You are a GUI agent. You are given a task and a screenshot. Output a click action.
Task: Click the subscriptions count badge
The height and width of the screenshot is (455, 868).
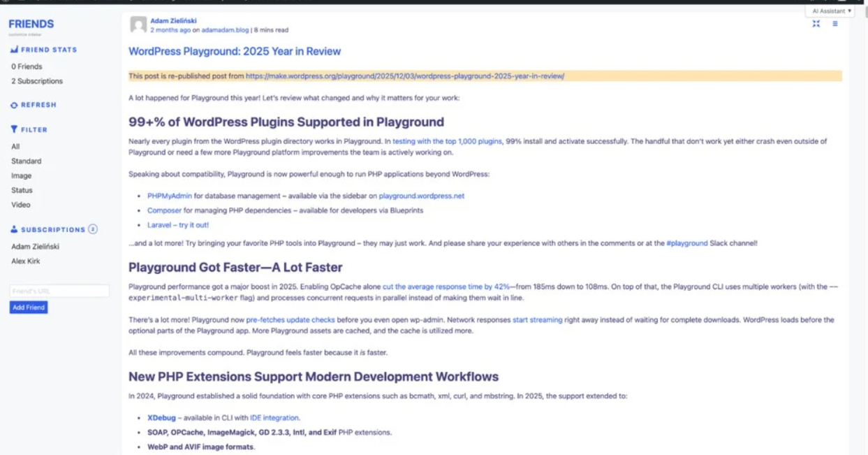[93, 229]
